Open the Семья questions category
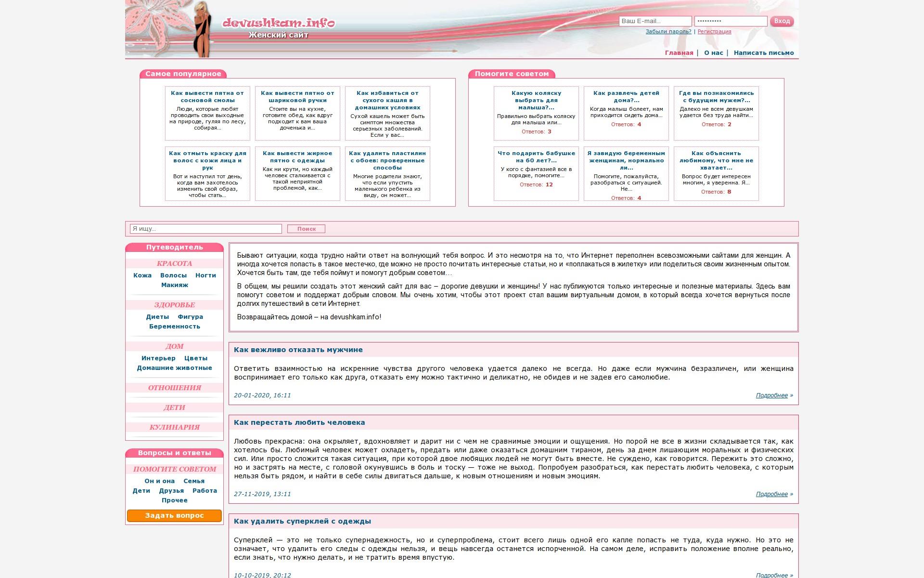The image size is (924, 578). 194,481
